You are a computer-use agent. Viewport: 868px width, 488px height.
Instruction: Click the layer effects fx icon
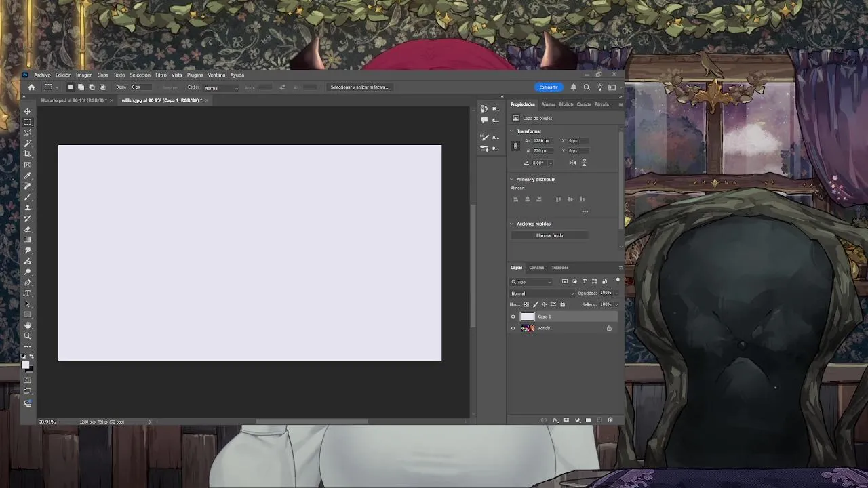[x=555, y=420]
